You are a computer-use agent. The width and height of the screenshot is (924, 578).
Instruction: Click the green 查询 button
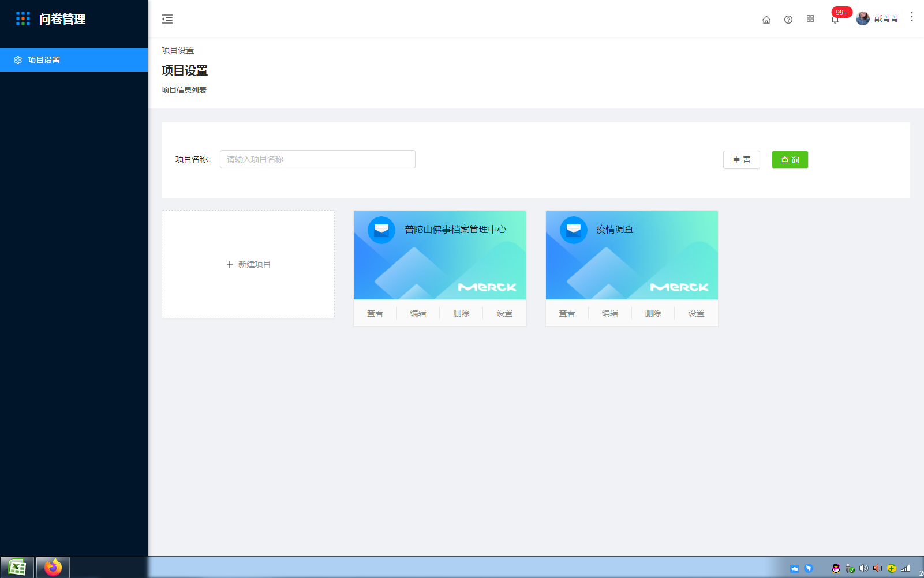790,160
